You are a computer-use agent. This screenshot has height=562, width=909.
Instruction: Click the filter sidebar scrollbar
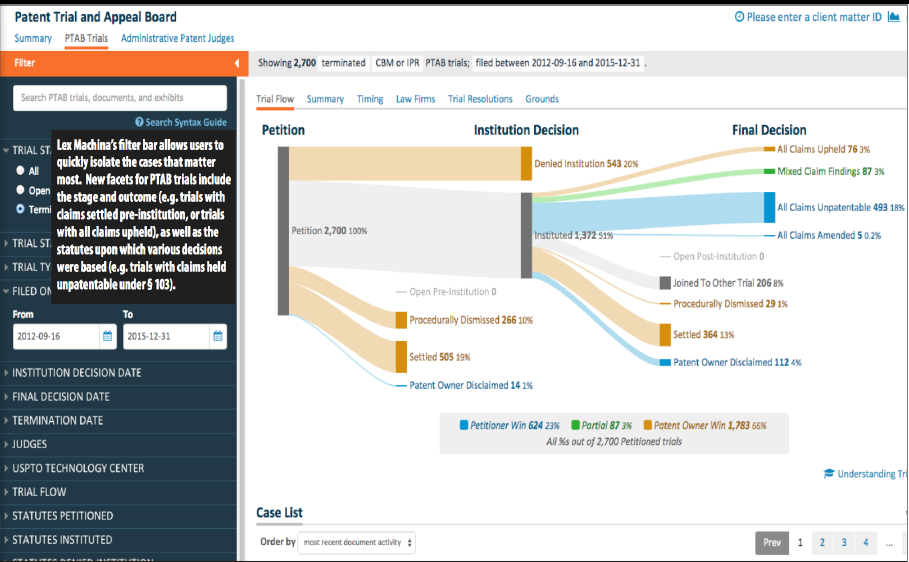click(x=242, y=319)
